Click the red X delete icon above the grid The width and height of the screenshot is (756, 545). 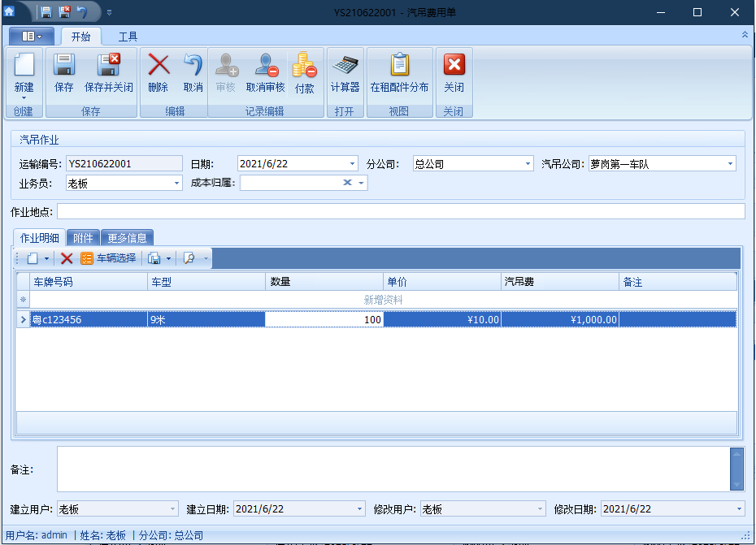click(67, 258)
